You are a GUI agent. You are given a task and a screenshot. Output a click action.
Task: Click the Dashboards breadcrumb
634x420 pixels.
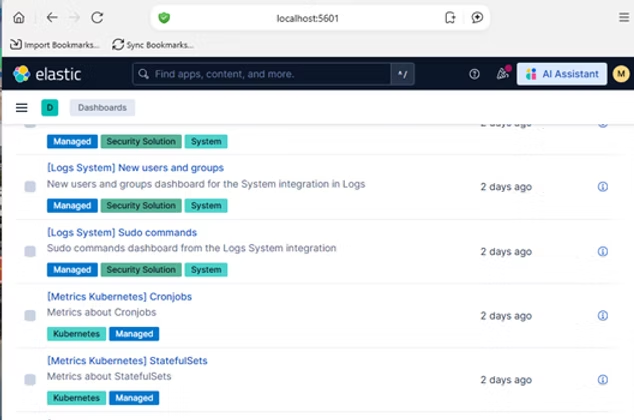[x=102, y=108]
